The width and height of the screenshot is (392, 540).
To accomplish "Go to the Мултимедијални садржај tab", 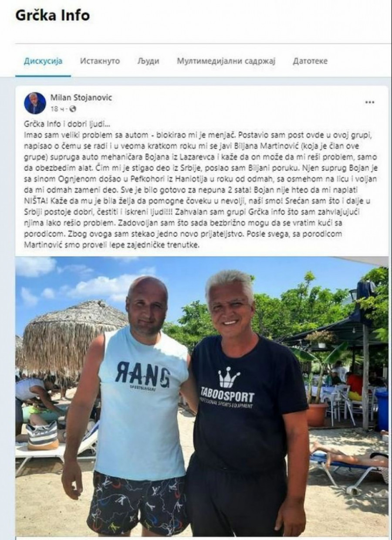I will coord(226,61).
